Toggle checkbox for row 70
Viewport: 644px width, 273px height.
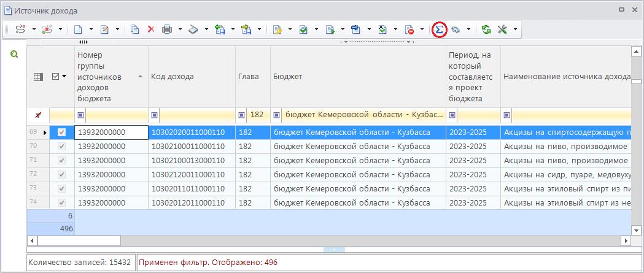[x=61, y=146]
